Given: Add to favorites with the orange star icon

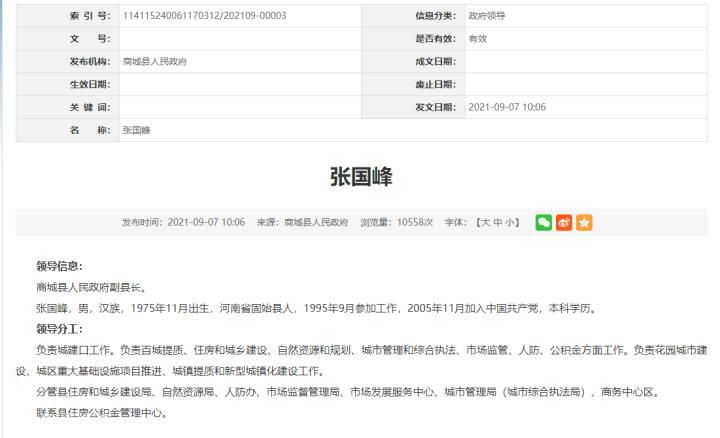Looking at the screenshot, I should (584, 223).
